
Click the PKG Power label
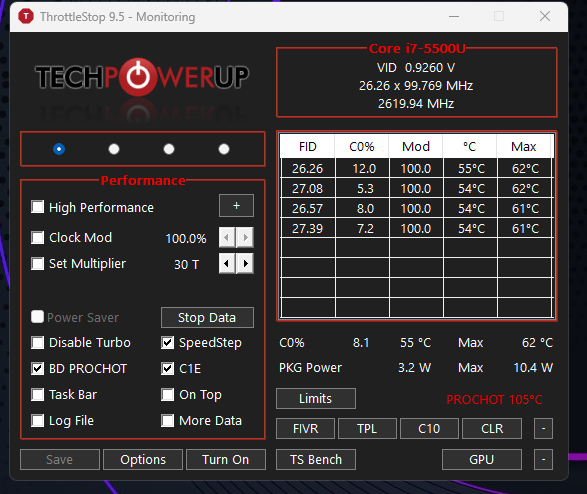310,368
